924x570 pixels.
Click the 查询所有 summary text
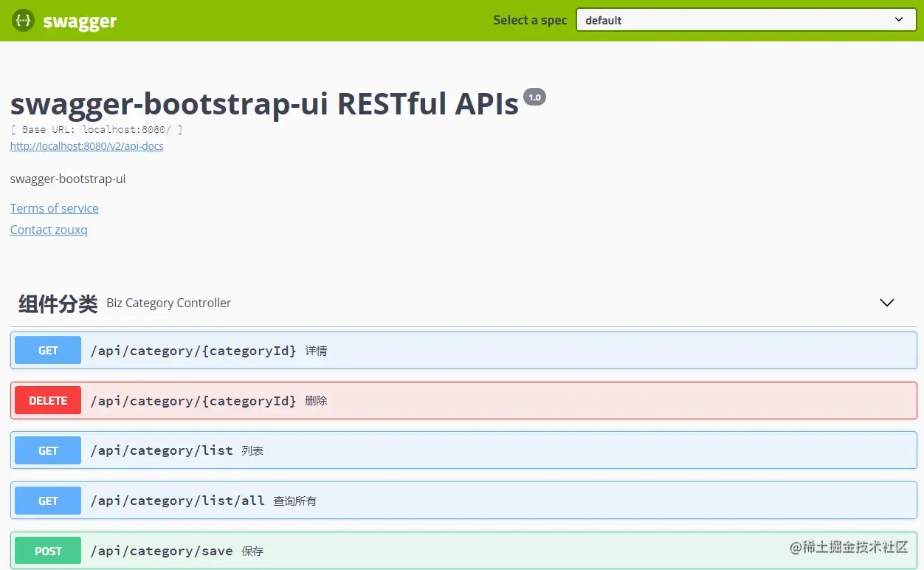(x=295, y=501)
